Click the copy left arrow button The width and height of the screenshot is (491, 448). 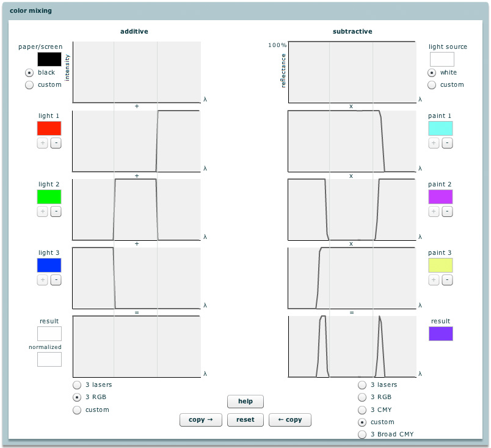(x=290, y=420)
